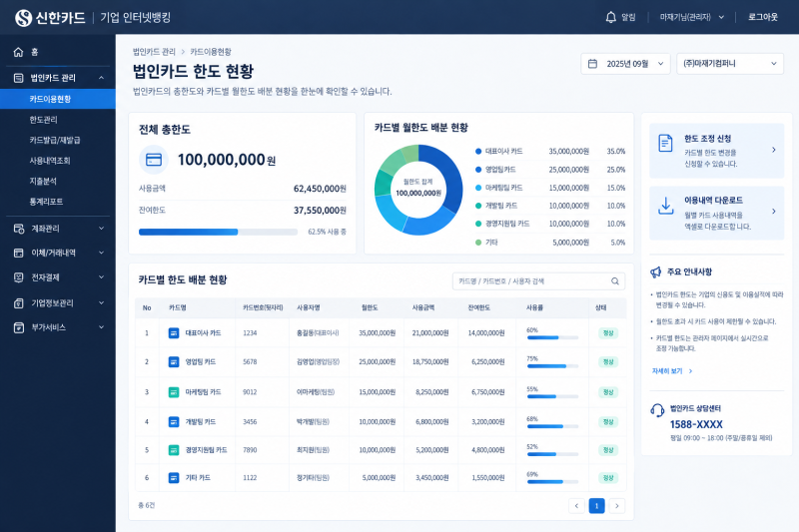Click the 62,450,000원 used amount value
This screenshot has height=532, width=799.
(320, 189)
